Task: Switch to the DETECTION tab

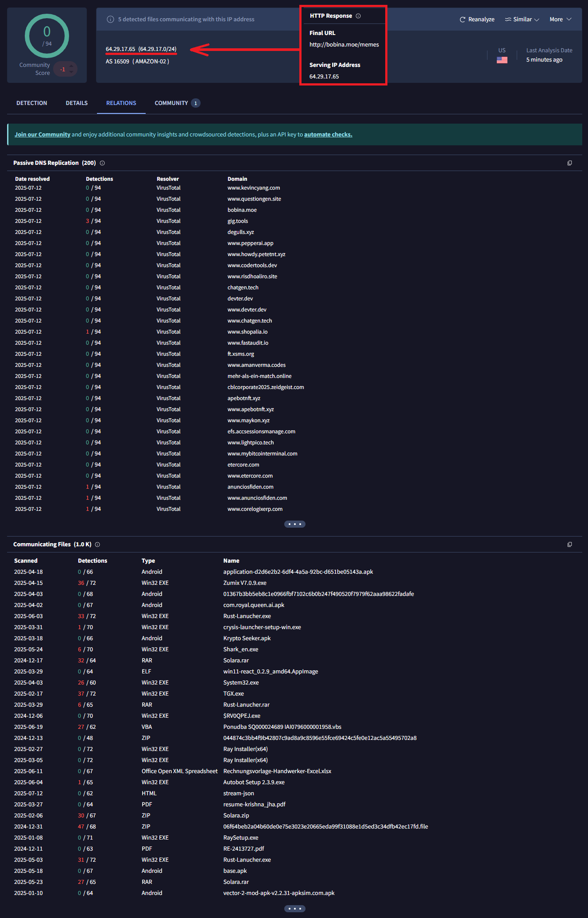Action: click(32, 103)
